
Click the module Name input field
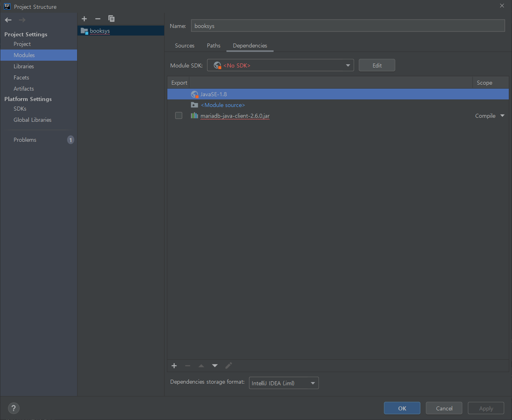(348, 26)
